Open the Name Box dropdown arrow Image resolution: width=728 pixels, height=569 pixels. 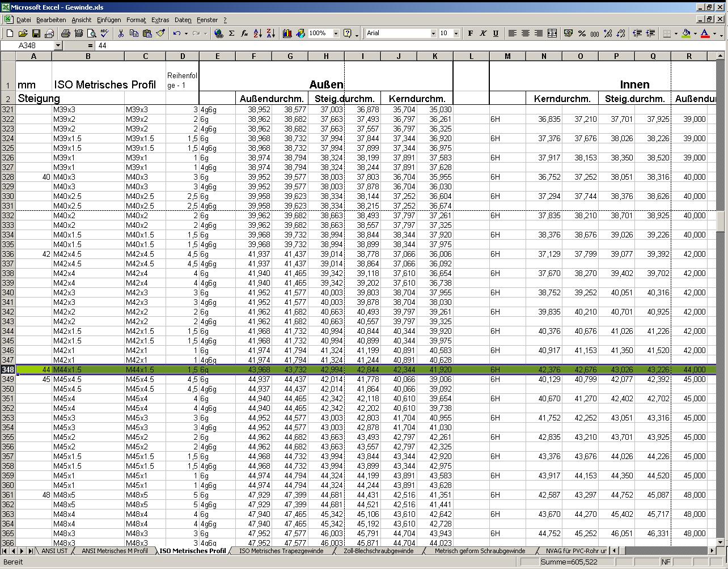click(58, 45)
